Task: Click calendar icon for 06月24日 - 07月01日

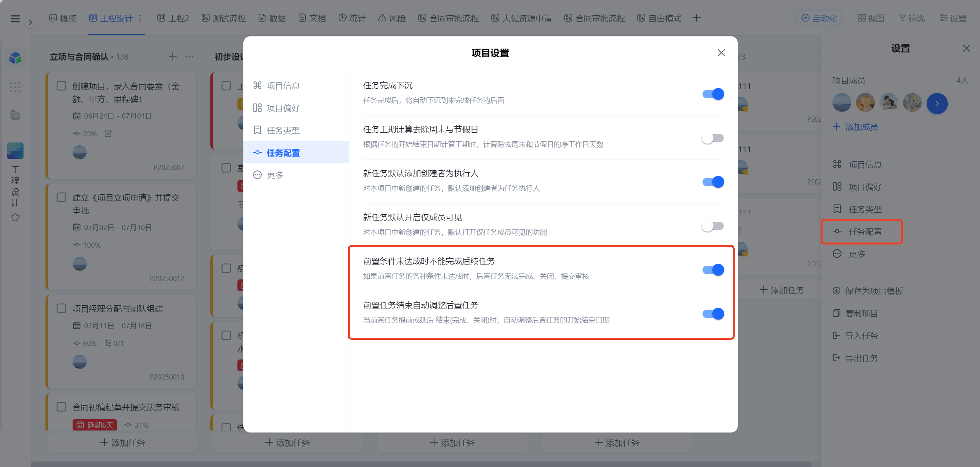Action: pos(77,116)
